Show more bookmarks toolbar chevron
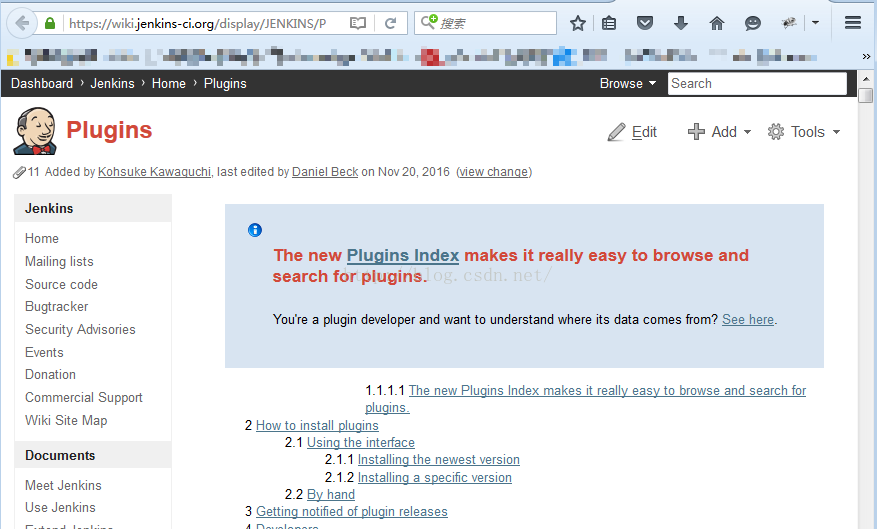This screenshot has height=529, width=877. click(866, 56)
